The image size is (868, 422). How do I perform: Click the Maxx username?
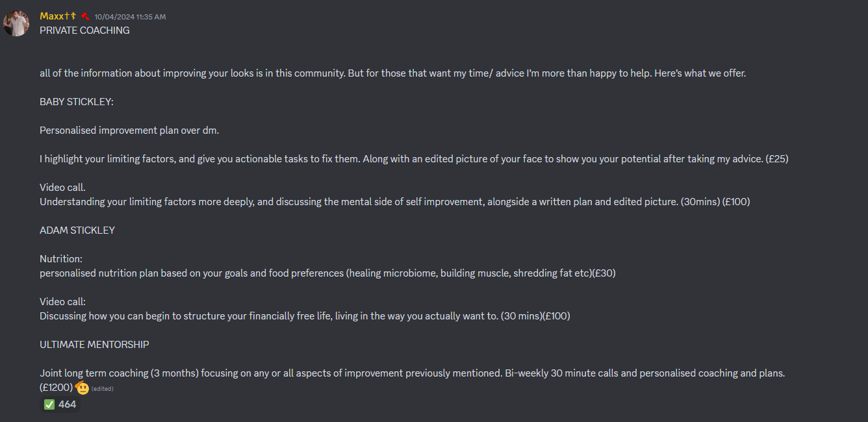point(58,16)
